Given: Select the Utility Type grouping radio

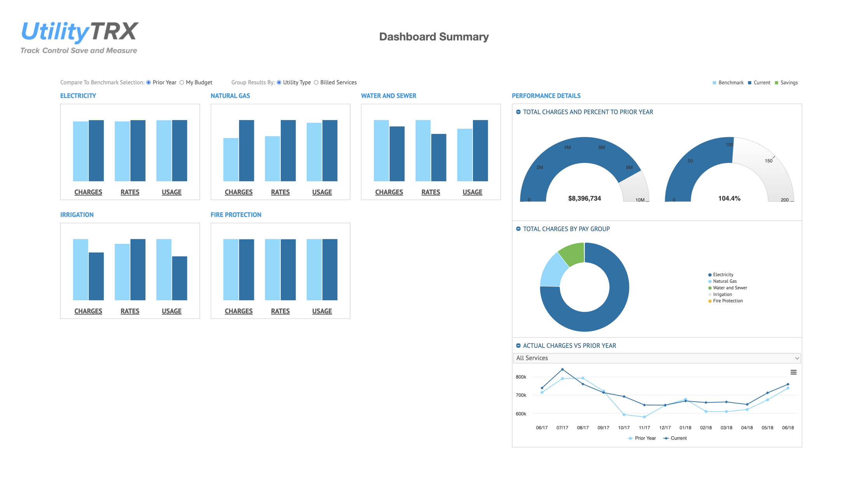Looking at the screenshot, I should tap(279, 82).
